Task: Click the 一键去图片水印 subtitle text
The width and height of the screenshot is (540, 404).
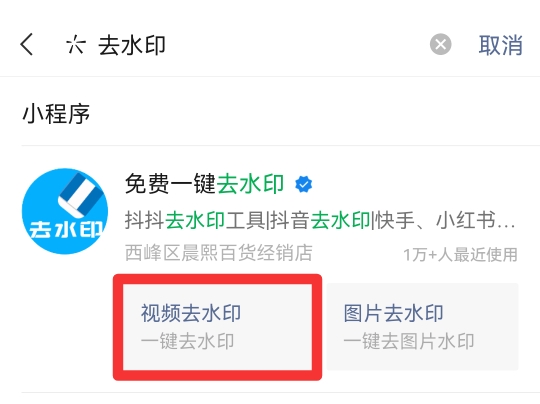Action: click(409, 341)
